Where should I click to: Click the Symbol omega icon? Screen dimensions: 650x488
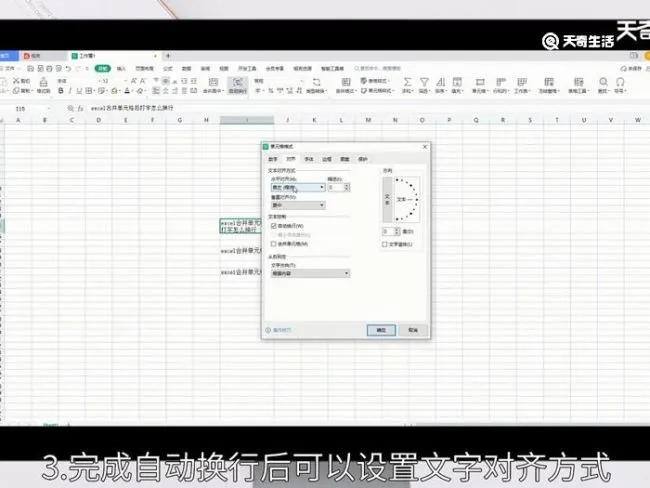coord(620,82)
